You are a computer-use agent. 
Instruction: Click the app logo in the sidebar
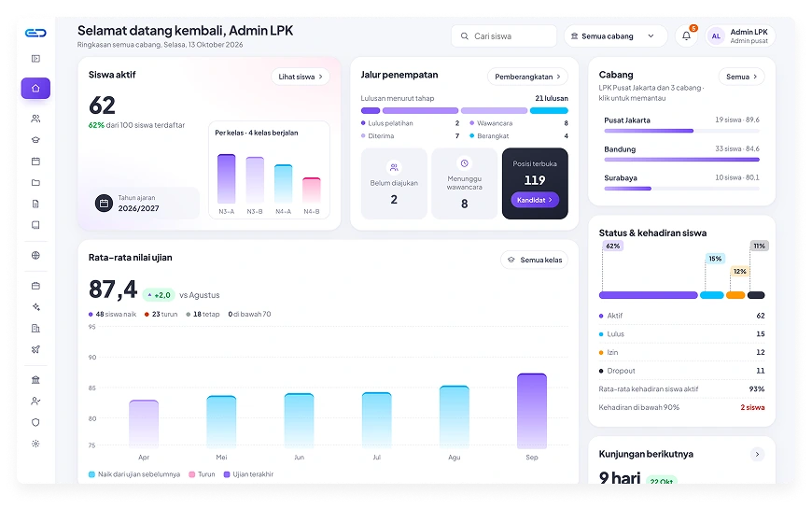coord(35,34)
